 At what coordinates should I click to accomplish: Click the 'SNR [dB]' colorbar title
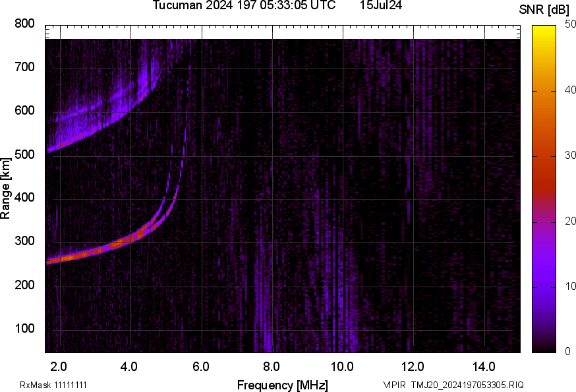point(544,10)
